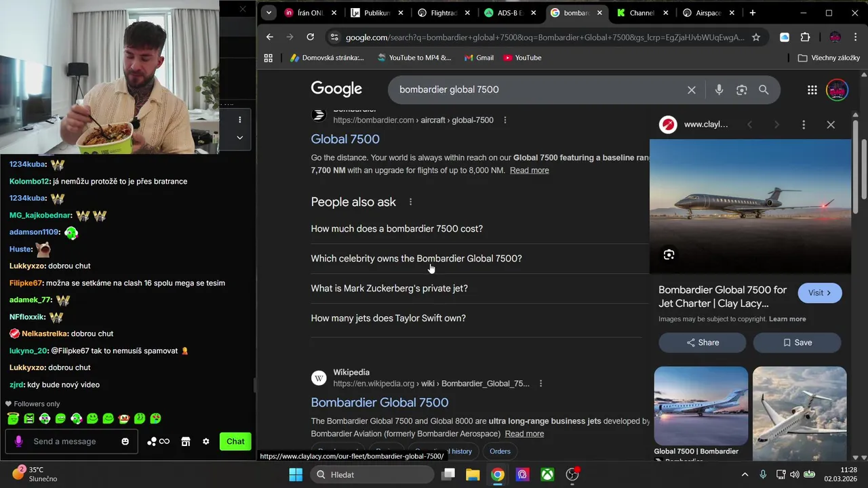Open the bookmarks bar apps grid

(x=269, y=58)
